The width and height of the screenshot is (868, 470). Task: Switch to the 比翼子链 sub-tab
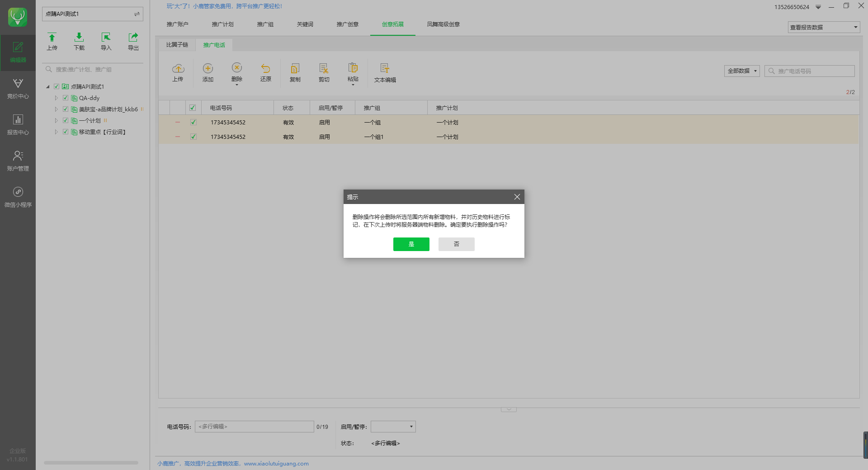(x=177, y=45)
